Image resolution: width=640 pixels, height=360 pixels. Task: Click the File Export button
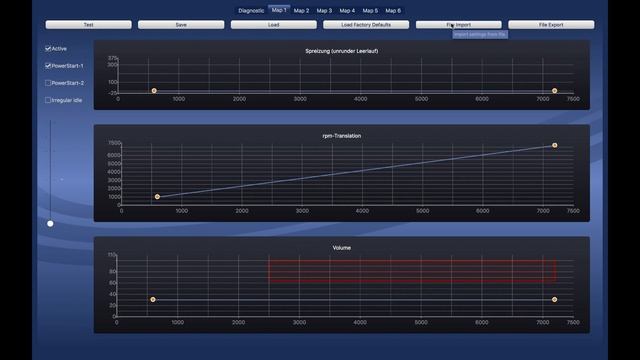551,25
